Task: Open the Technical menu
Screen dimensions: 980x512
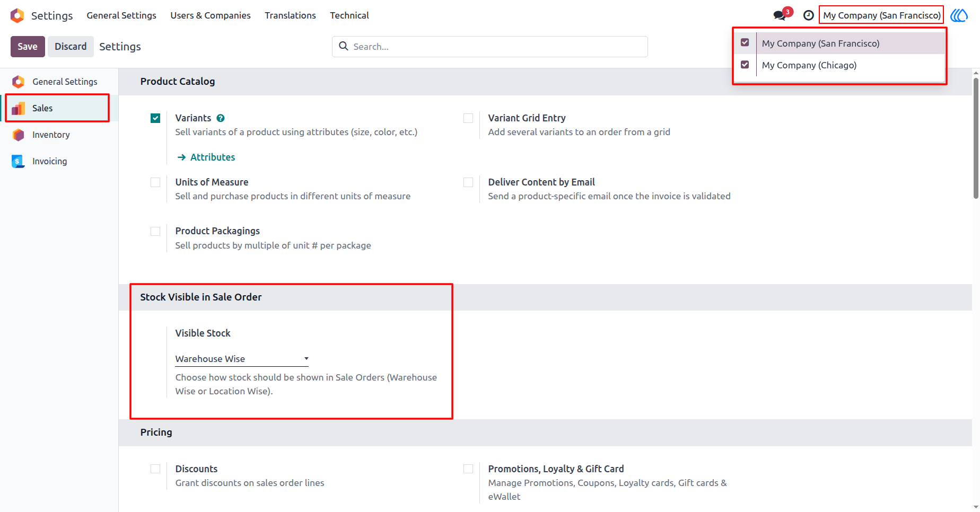Action: [x=349, y=15]
